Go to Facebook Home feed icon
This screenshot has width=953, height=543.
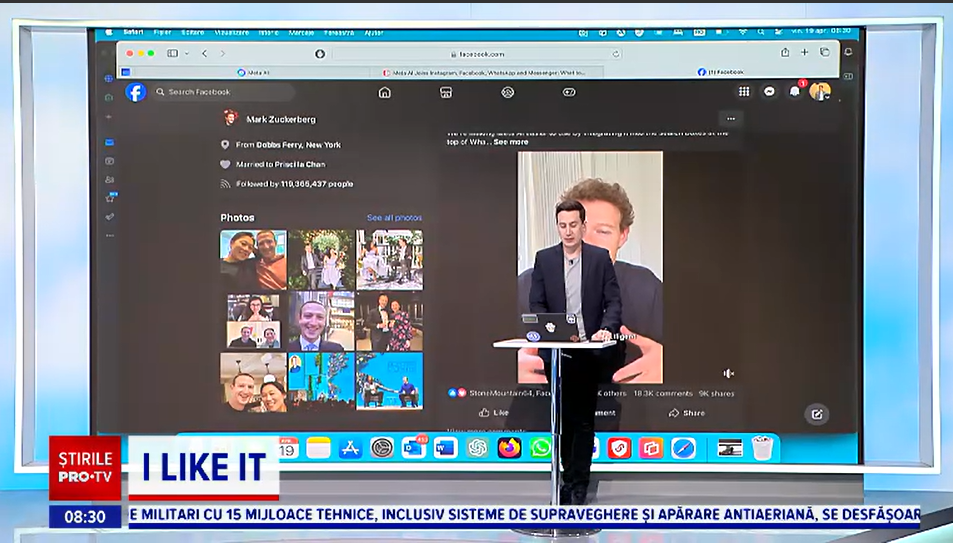pos(384,92)
